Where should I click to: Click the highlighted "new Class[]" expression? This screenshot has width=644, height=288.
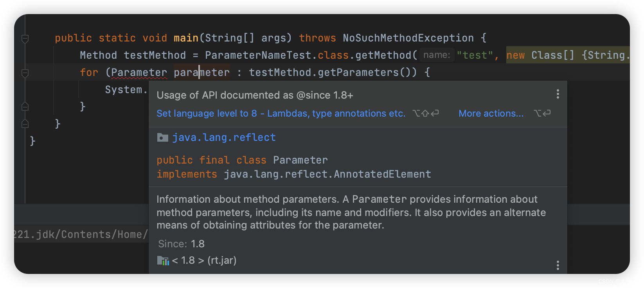tap(540, 55)
